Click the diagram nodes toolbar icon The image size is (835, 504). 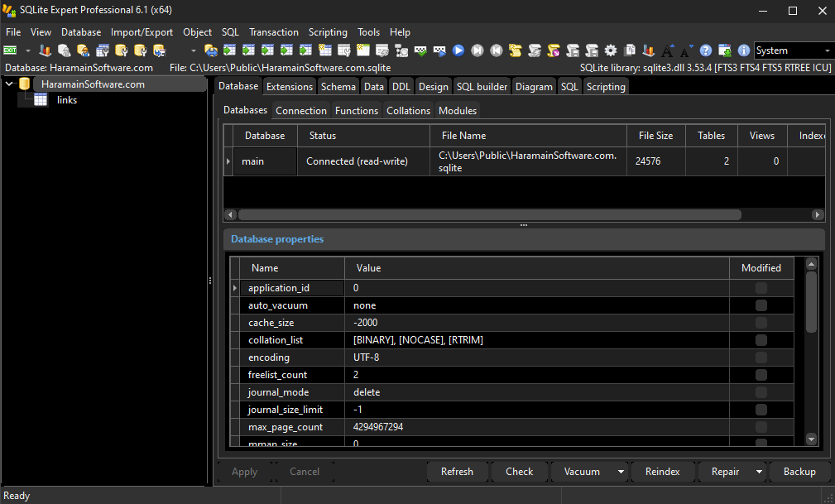point(401,50)
